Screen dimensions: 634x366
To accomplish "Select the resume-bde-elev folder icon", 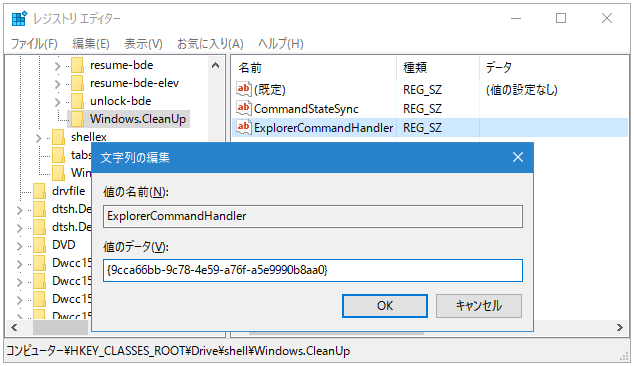I will coord(77,83).
